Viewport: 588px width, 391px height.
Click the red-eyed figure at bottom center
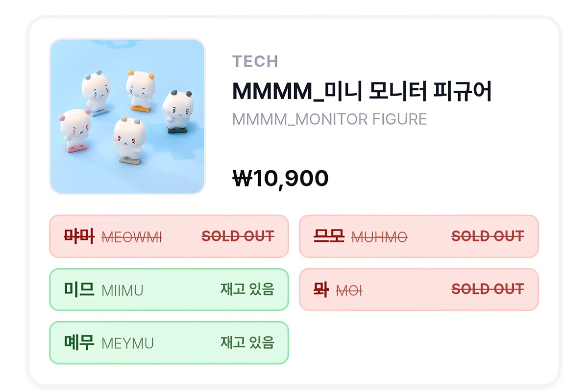129,138
